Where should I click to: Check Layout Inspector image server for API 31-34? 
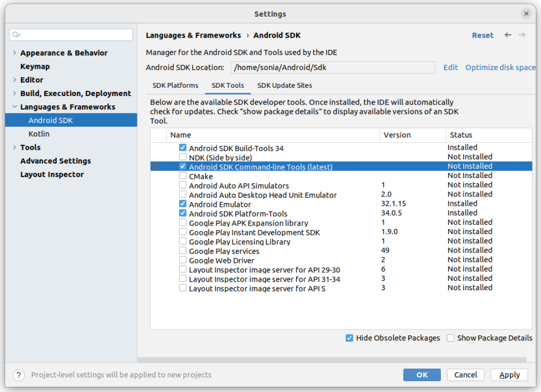(x=183, y=279)
